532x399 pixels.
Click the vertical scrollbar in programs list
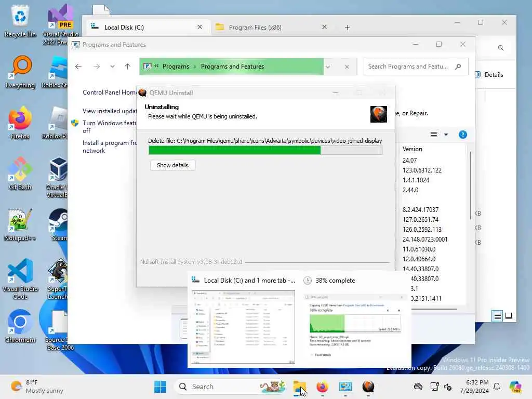coord(470,185)
